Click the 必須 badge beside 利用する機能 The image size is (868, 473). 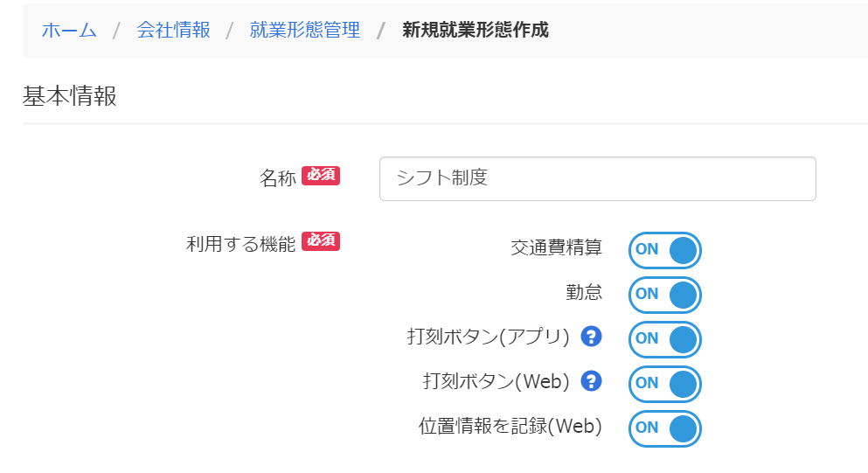[x=321, y=241]
